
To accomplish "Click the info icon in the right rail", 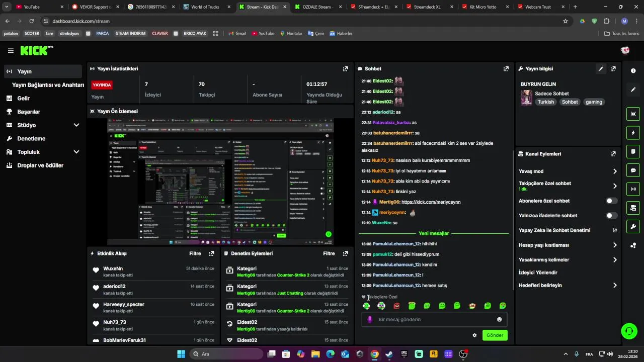I will tap(633, 71).
